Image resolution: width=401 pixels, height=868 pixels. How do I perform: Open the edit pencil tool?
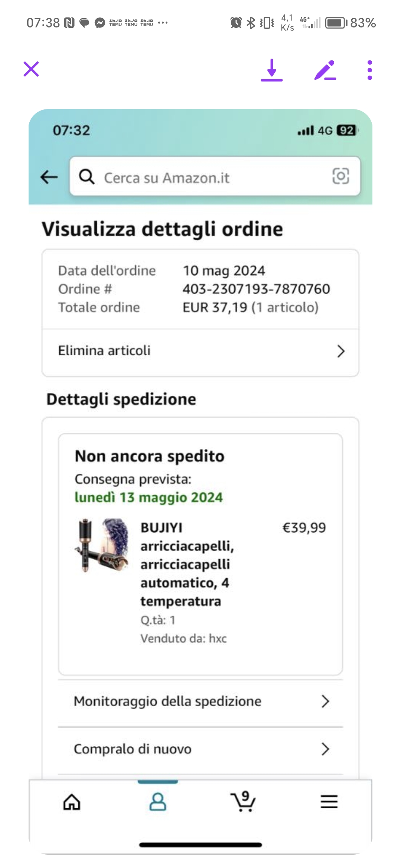point(325,70)
